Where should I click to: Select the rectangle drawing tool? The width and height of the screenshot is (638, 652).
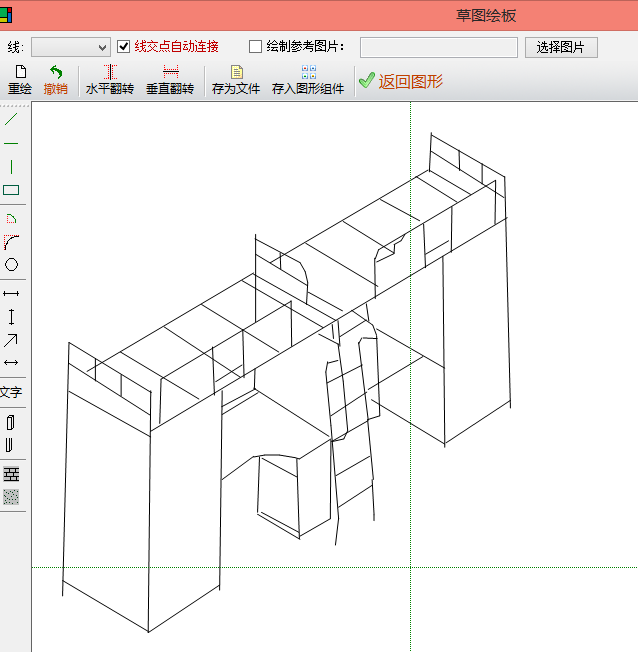click(x=11, y=190)
